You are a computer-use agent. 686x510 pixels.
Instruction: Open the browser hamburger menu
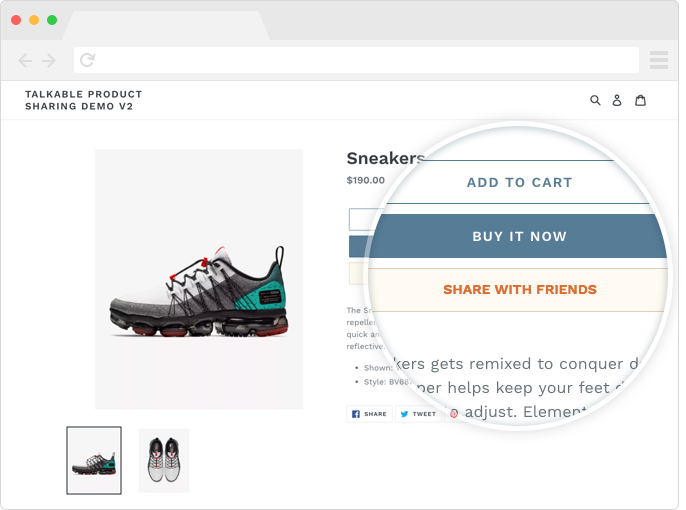[x=658, y=60]
